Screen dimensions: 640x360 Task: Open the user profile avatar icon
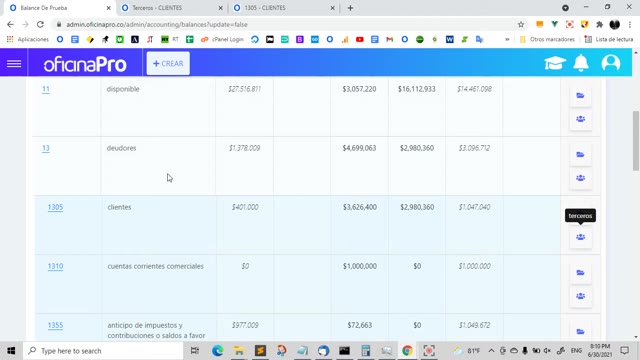611,63
